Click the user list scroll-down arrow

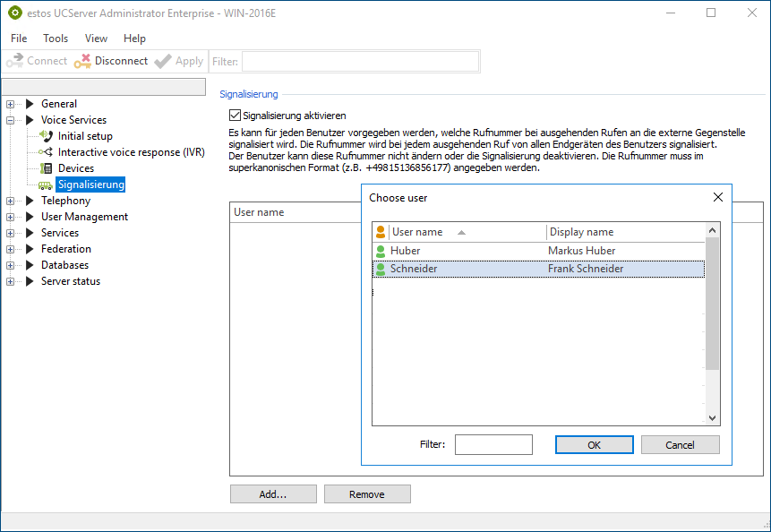[x=712, y=417]
